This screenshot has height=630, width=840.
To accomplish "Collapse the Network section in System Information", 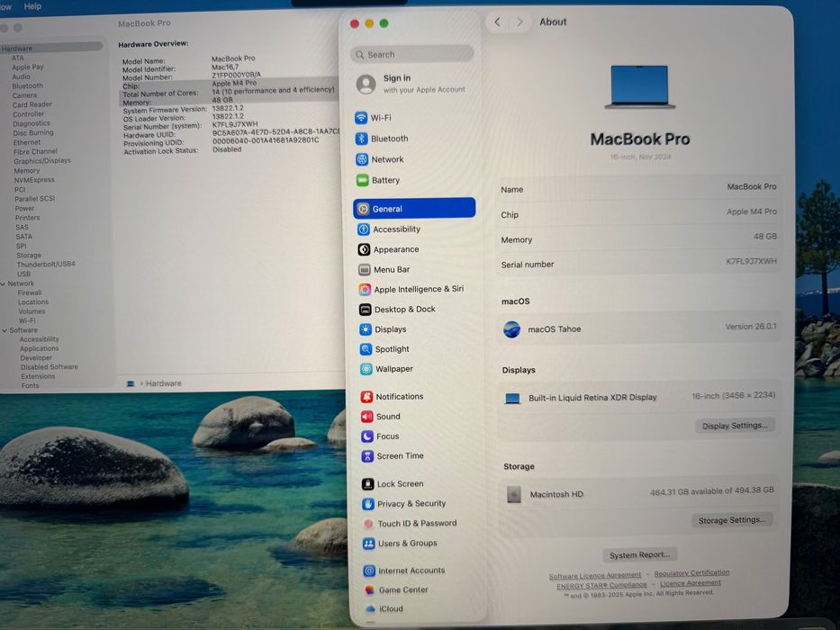I will click(x=4, y=283).
